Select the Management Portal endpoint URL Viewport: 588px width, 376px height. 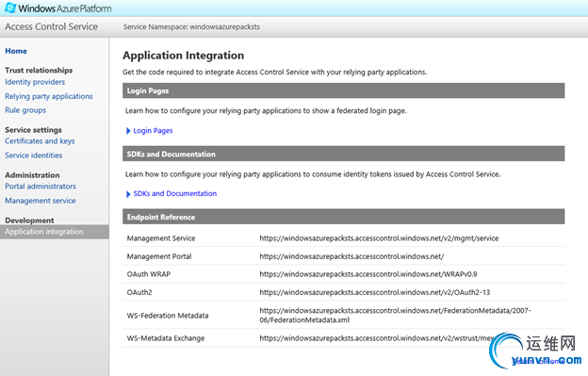coord(351,256)
